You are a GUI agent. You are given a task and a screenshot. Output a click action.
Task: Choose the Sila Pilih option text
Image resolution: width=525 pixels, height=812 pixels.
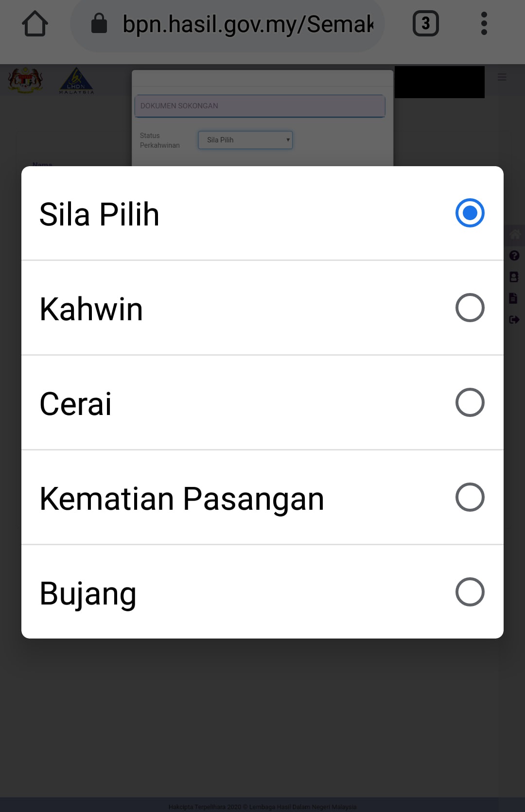tap(99, 214)
